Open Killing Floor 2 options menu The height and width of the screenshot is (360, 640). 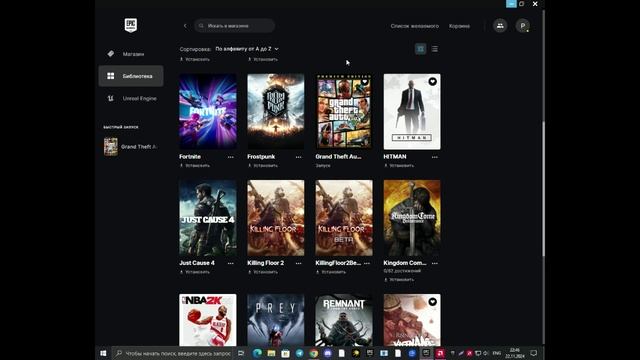[298, 263]
